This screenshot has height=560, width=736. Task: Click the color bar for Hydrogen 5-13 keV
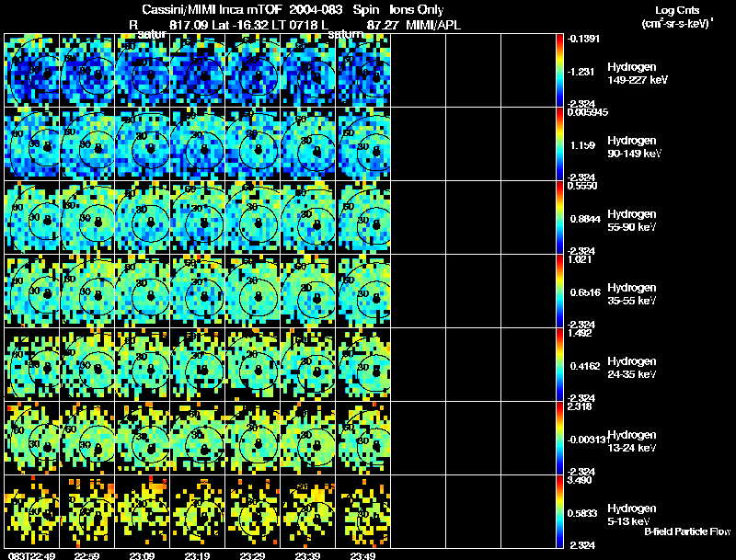[x=559, y=511]
